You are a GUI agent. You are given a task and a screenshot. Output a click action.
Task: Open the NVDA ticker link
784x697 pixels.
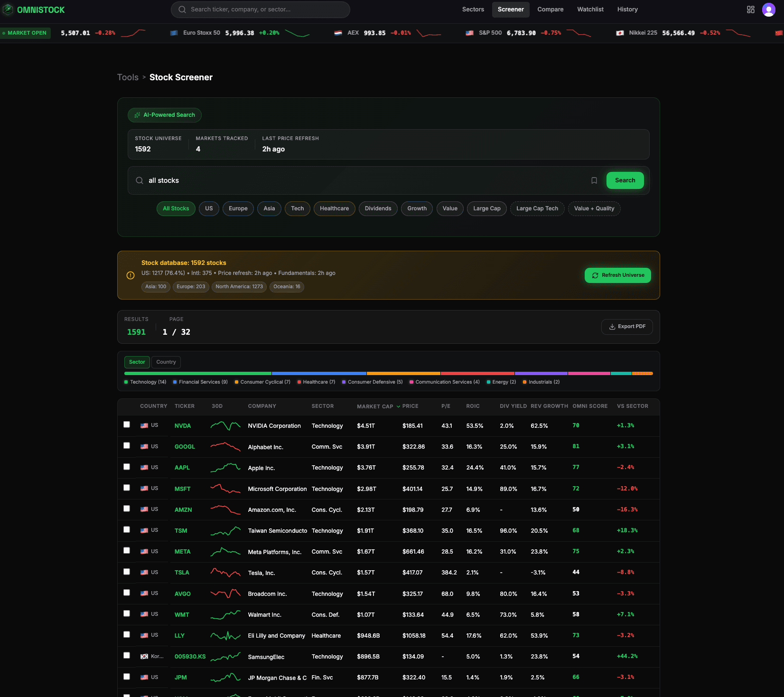point(183,425)
